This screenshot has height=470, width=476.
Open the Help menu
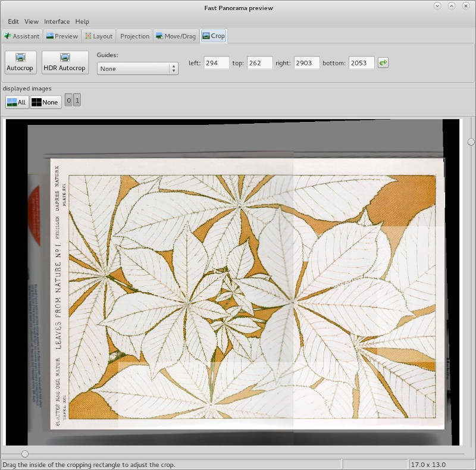(82, 21)
